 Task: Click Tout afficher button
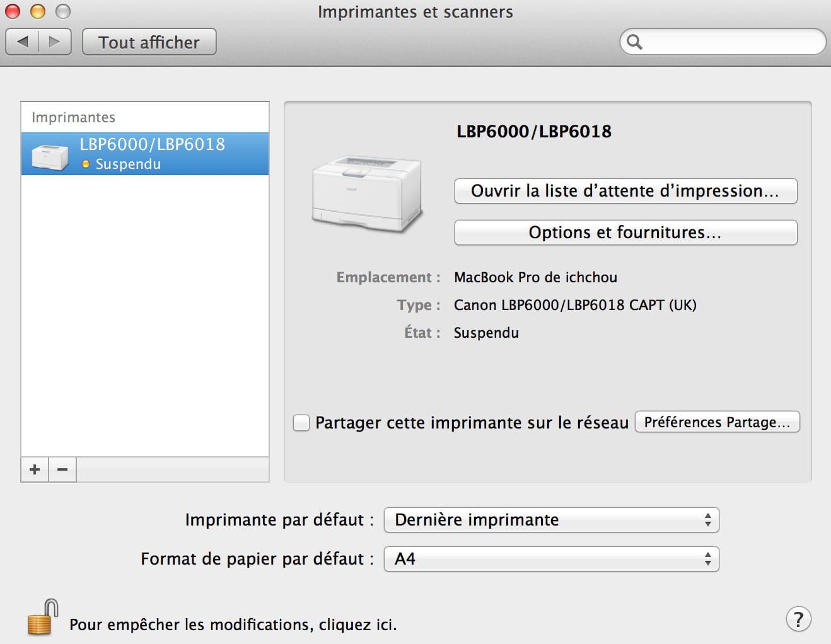(x=149, y=42)
